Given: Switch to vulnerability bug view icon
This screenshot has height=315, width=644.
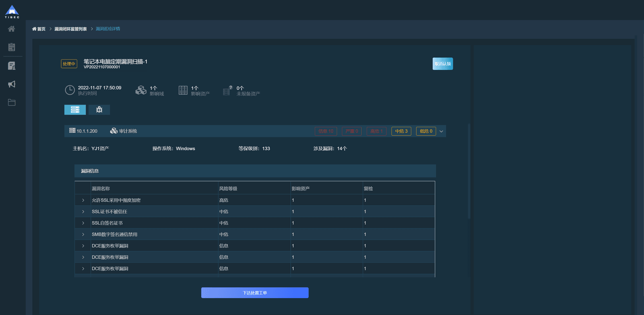Looking at the screenshot, I should (99, 109).
